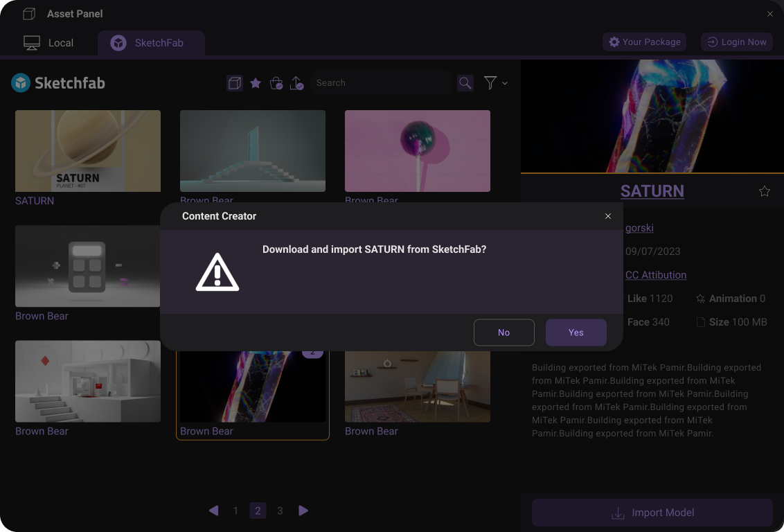784x532 pixels.
Task: Toggle favorite star next to SATURN title
Action: pos(765,191)
